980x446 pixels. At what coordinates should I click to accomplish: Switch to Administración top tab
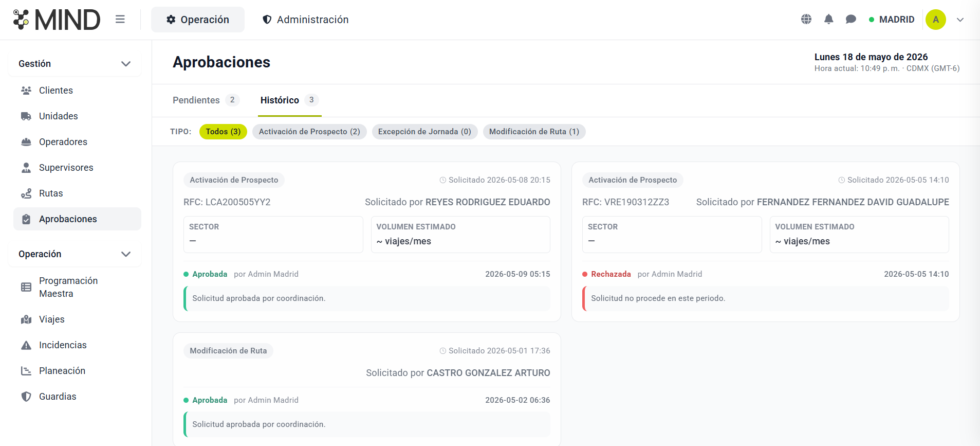[x=305, y=20]
